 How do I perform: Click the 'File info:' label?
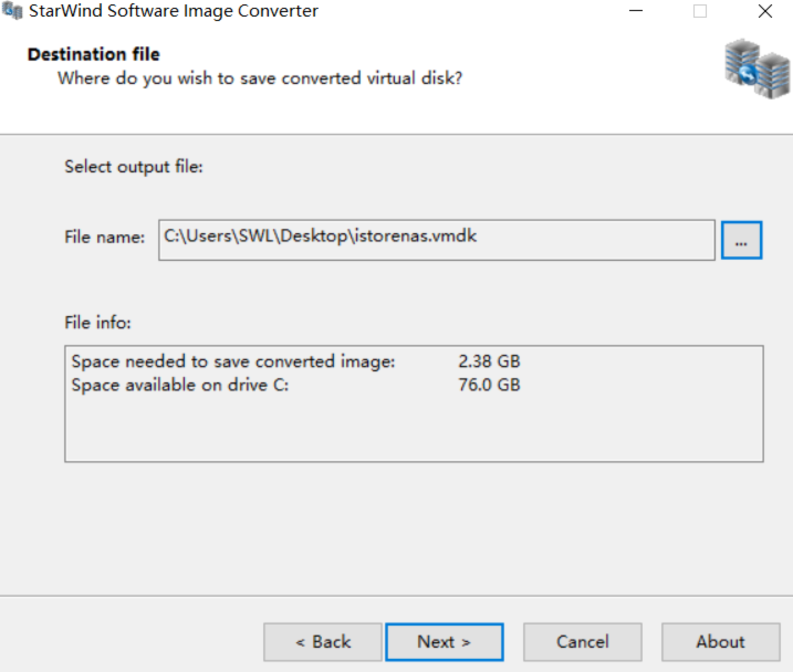97,322
